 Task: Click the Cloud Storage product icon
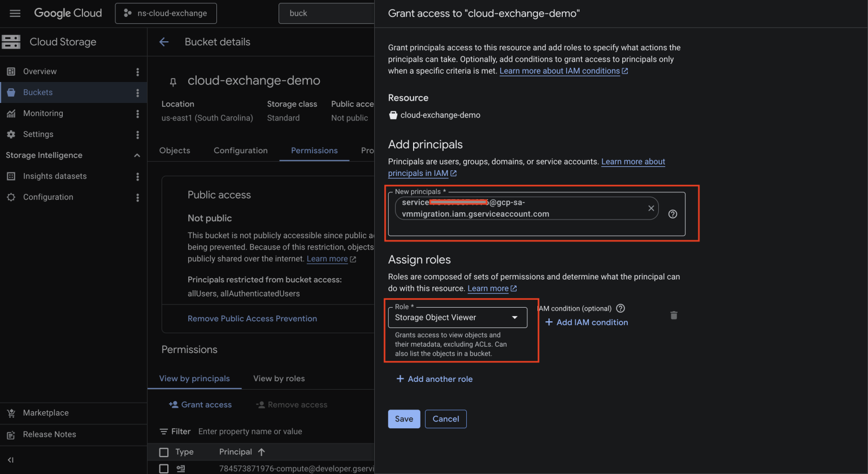tap(11, 42)
